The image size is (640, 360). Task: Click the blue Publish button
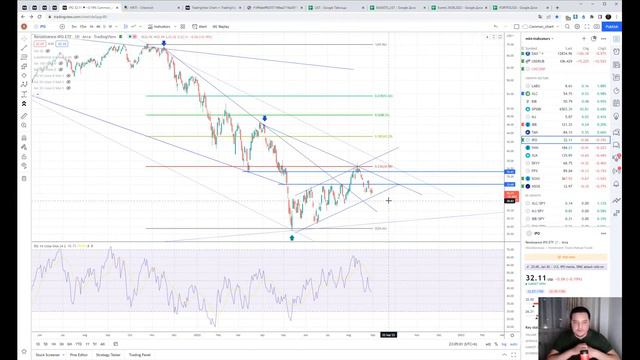pyautogui.click(x=611, y=27)
